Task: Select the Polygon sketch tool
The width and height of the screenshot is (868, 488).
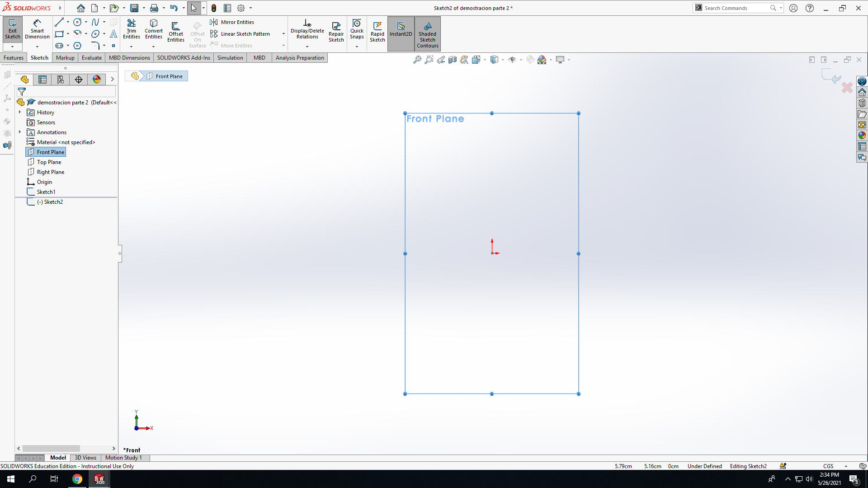Action: pyautogui.click(x=77, y=46)
